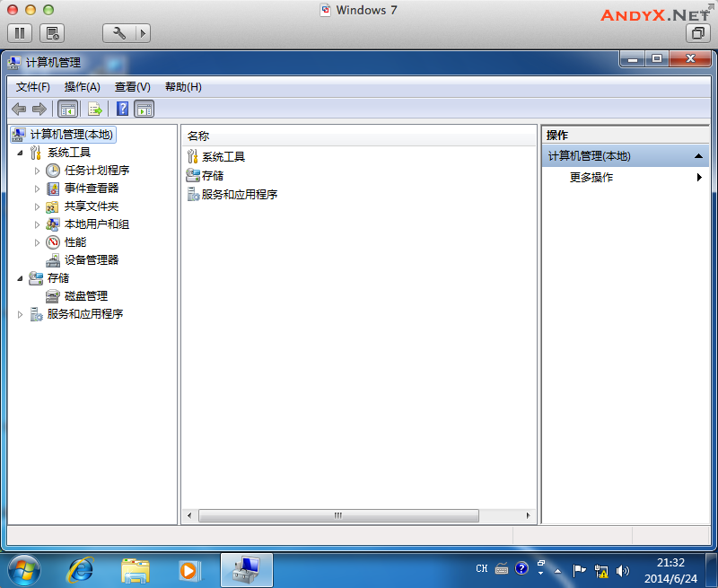Expand the 服务和应用程序 tree node
718x588 pixels.
20,314
